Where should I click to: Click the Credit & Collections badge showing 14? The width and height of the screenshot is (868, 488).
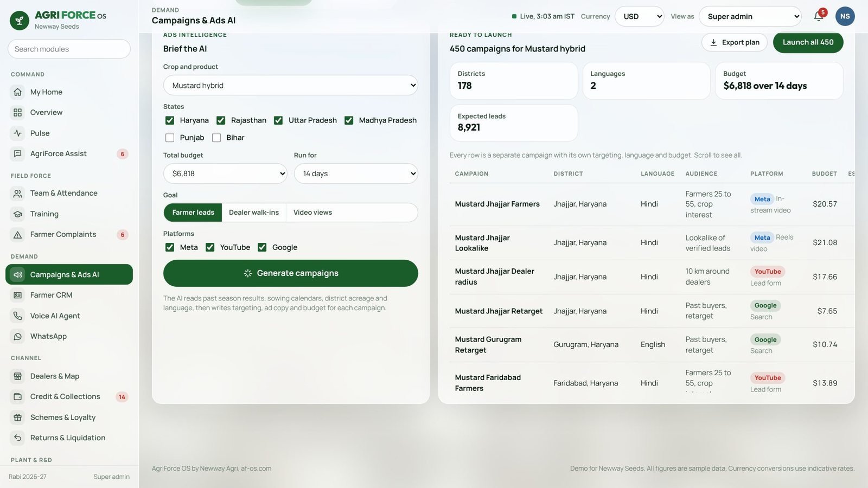tap(122, 397)
